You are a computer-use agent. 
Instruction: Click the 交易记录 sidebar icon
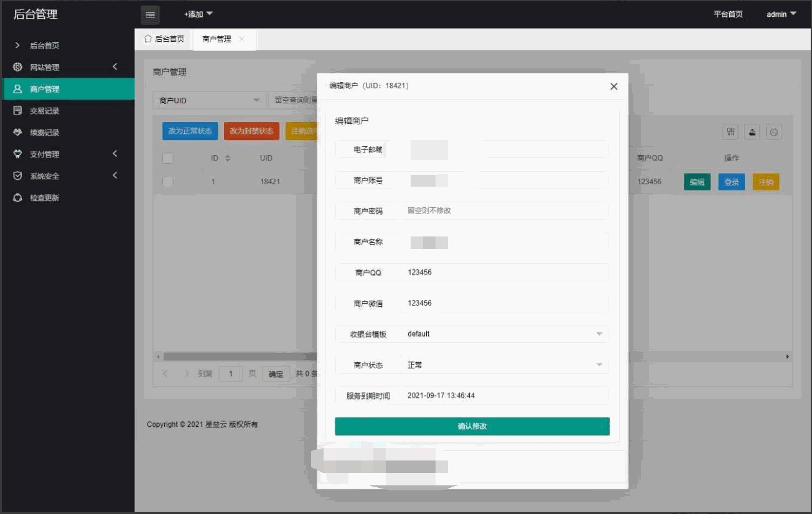17,111
